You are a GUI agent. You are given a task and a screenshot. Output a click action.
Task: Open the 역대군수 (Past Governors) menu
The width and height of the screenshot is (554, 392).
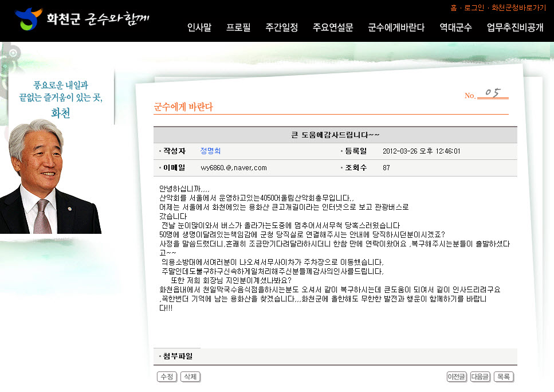pyautogui.click(x=455, y=27)
